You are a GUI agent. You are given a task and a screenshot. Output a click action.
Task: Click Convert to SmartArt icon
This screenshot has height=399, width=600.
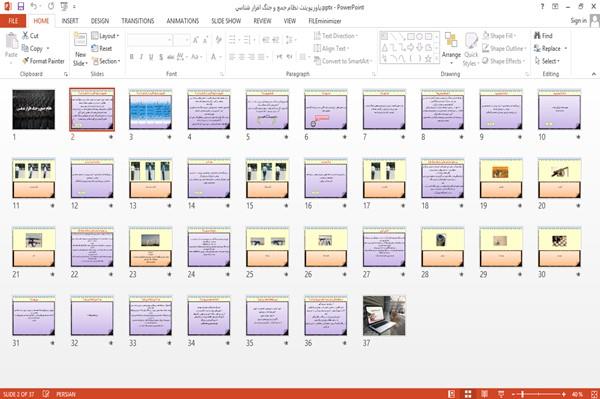317,61
